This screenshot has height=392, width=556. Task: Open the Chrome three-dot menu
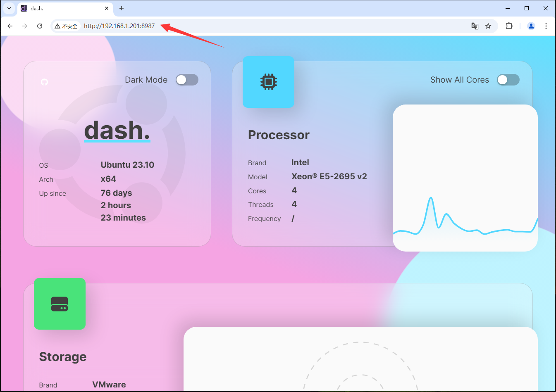[x=546, y=26]
